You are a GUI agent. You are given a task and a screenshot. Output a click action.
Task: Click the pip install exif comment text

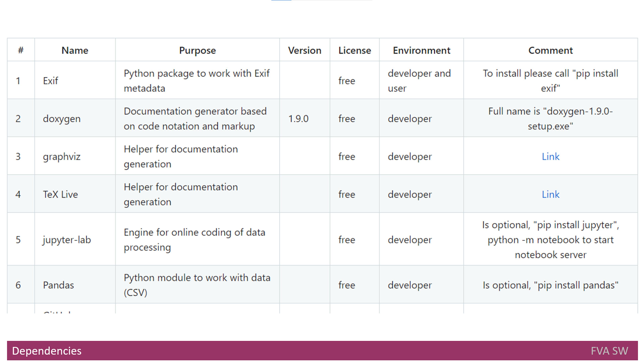(x=550, y=81)
